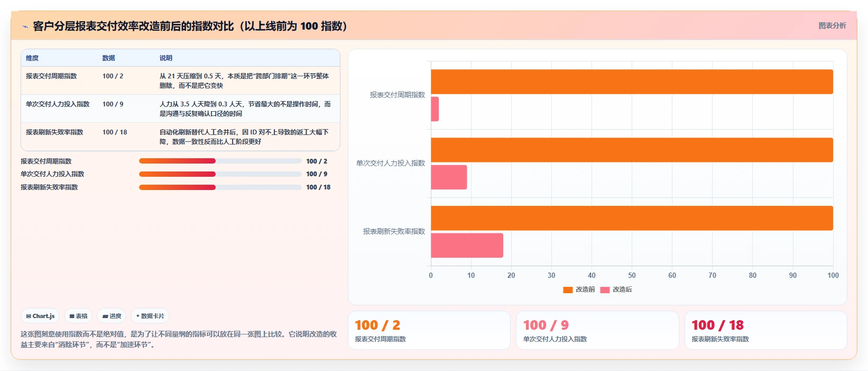
Task: Toggle the 改造后 legend item
Action: pyautogui.click(x=616, y=289)
